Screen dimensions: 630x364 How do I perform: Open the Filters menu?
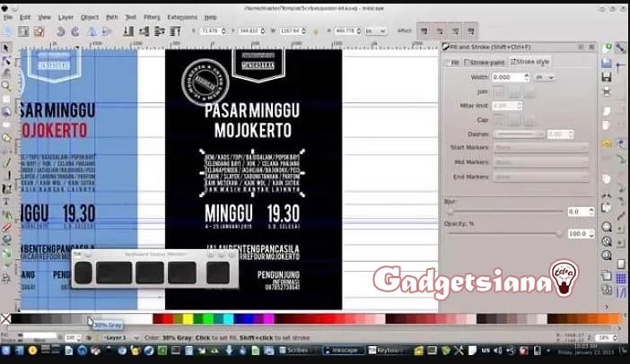tap(152, 17)
